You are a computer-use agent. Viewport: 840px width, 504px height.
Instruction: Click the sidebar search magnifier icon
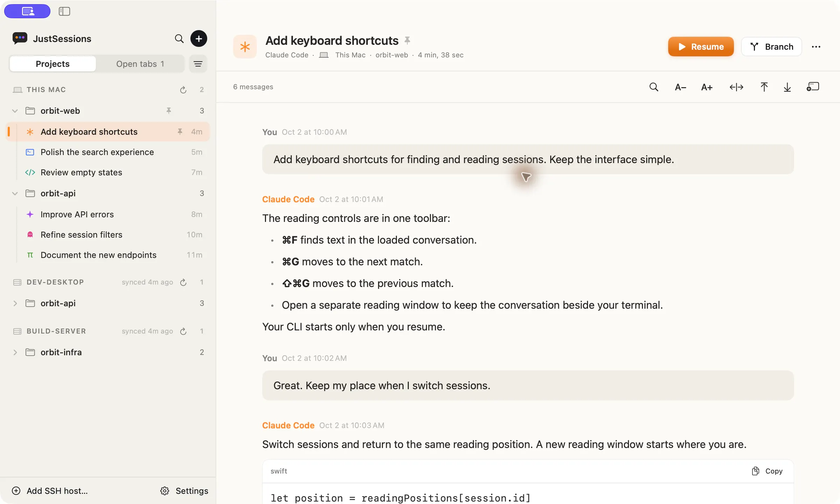[x=179, y=38]
